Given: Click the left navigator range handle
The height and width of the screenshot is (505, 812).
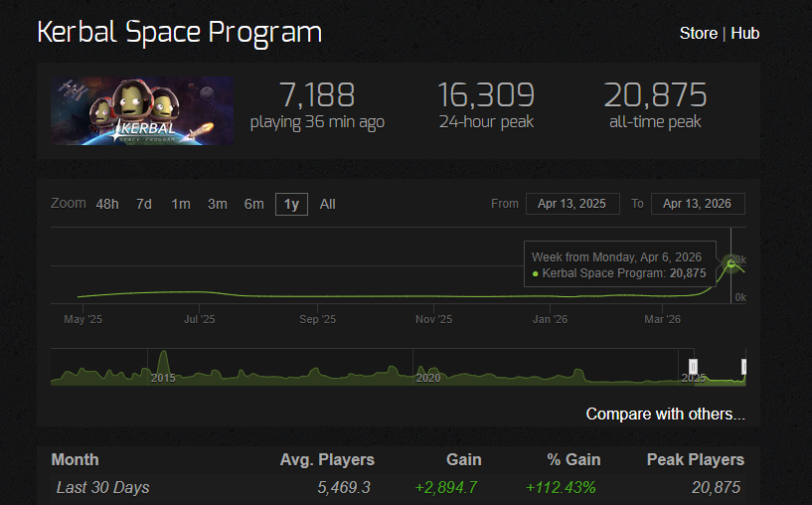Looking at the screenshot, I should point(693,367).
